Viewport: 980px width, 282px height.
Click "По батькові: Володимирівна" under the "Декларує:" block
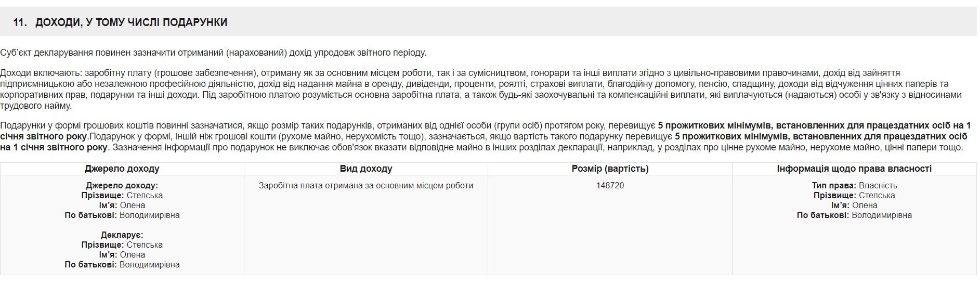[122, 264]
